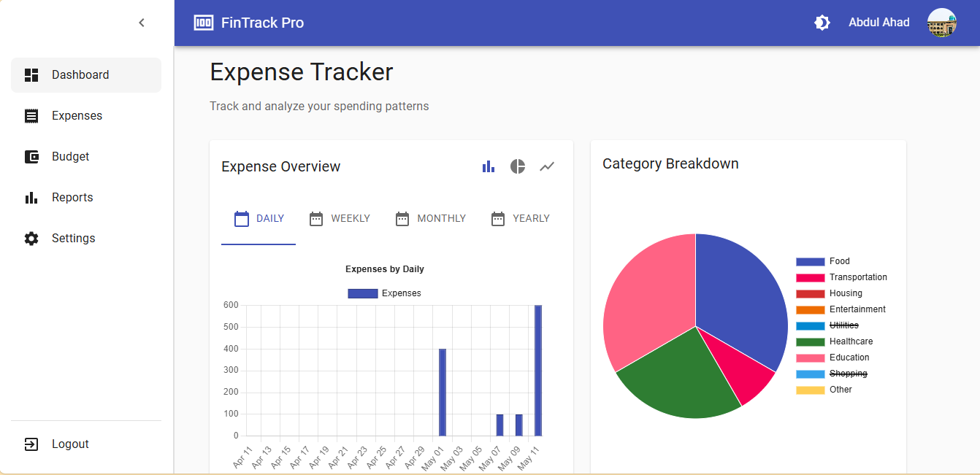Screen dimensions: 980x475
Task: Click the Dashboard sidebar icon
Action: 31,74
